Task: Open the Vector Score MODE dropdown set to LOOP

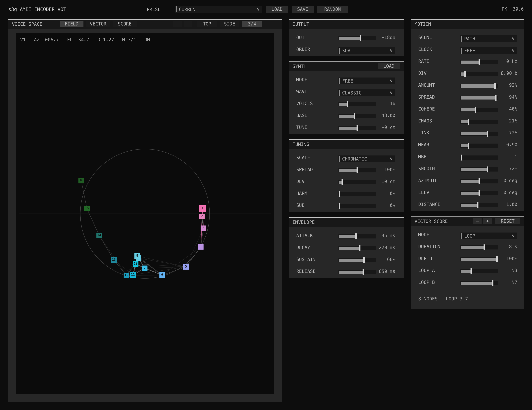Action: click(489, 236)
